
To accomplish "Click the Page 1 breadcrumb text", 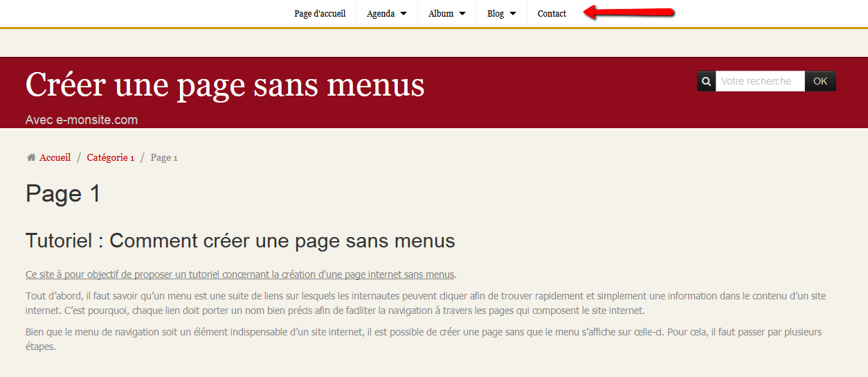I will 164,157.
